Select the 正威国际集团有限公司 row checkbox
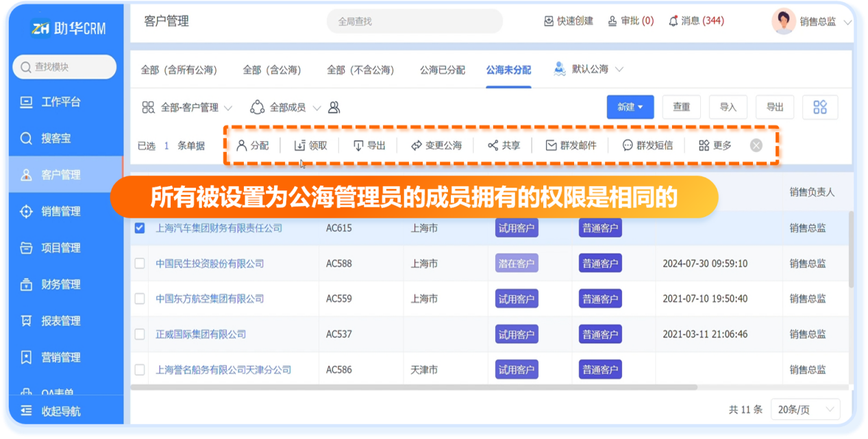This screenshot has width=868, height=439. point(140,334)
